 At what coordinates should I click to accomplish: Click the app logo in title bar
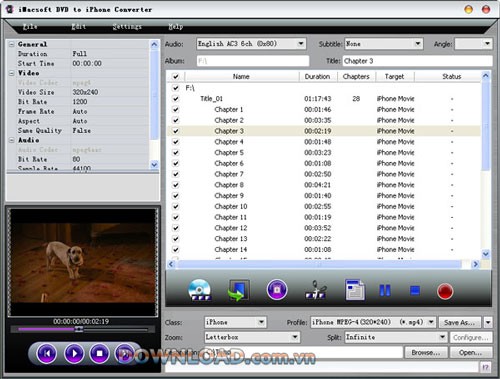pos(10,9)
